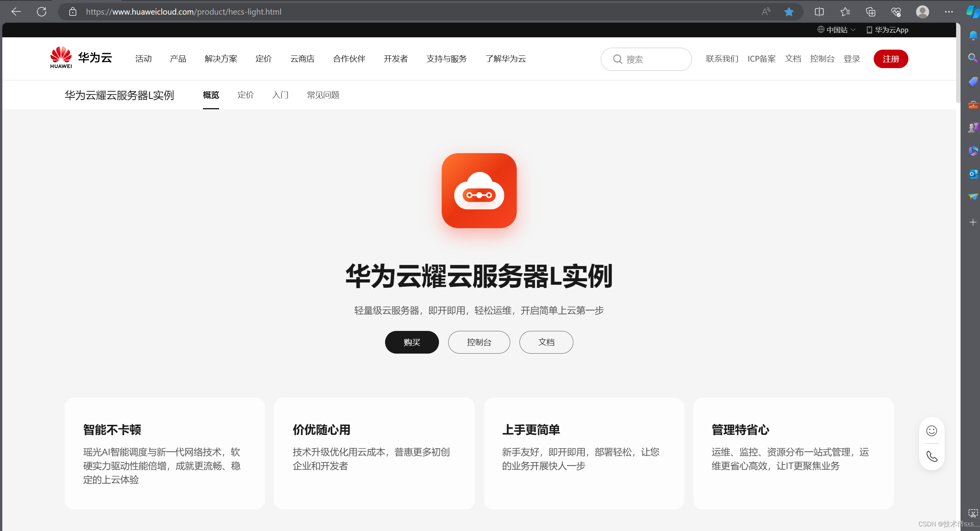Open the phone contact floating icon
Image resolution: width=980 pixels, height=531 pixels.
(x=931, y=456)
